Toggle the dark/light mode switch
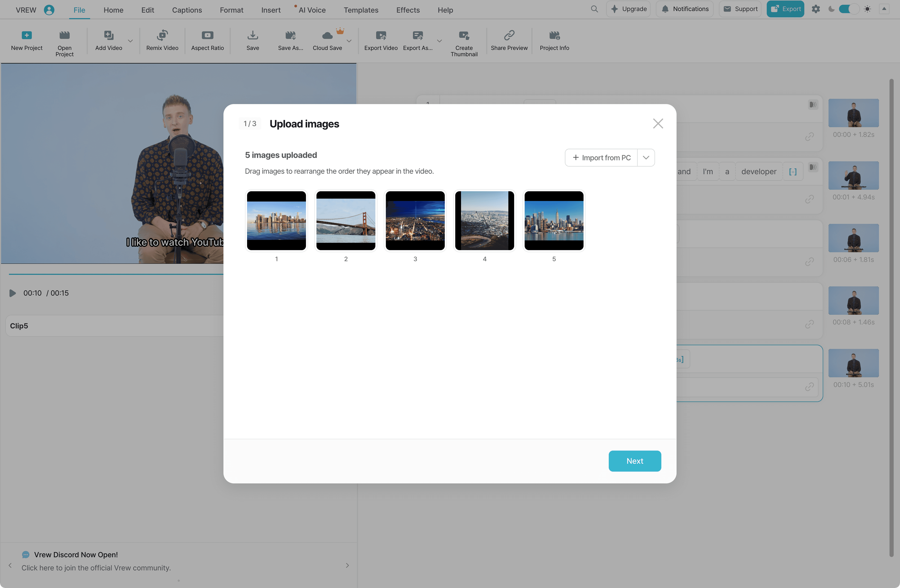This screenshot has height=588, width=900. 849,9
